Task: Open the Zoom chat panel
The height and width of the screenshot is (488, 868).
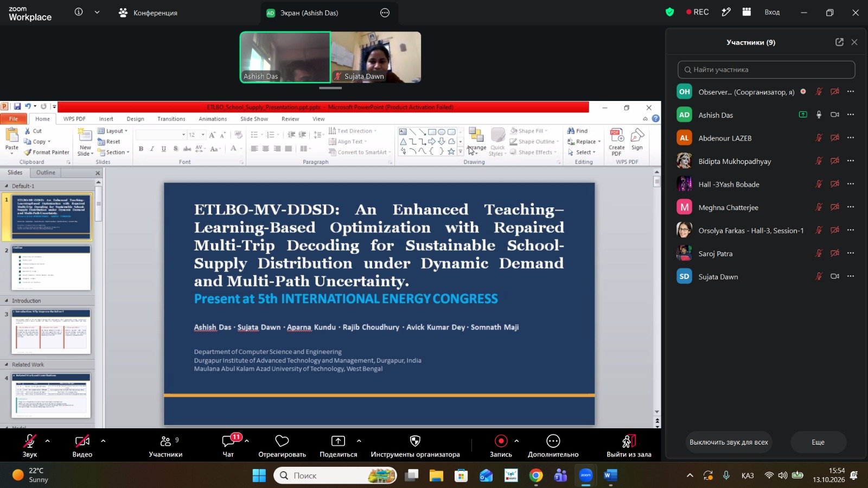Action: [228, 441]
